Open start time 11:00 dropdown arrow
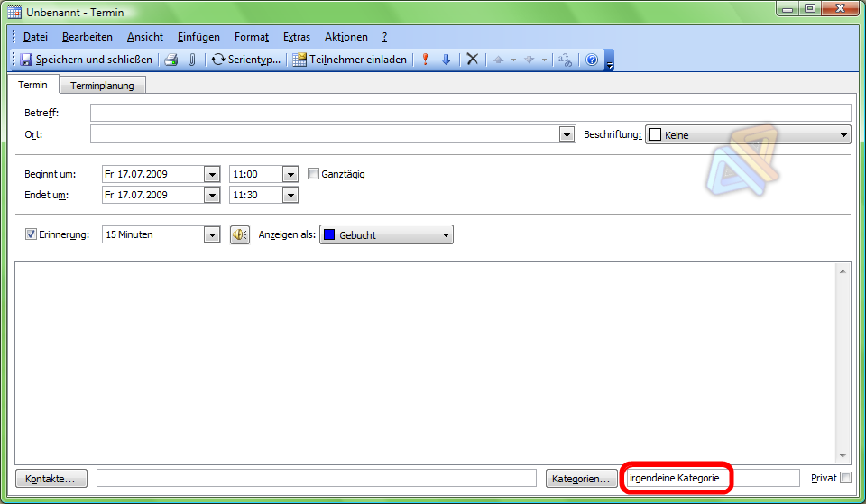 point(290,174)
